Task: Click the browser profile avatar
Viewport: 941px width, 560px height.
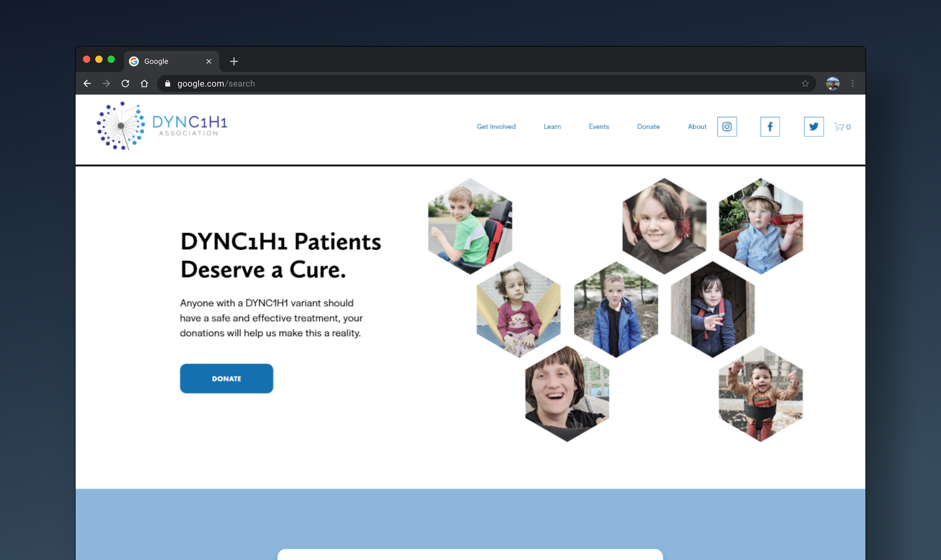Action: pos(832,84)
